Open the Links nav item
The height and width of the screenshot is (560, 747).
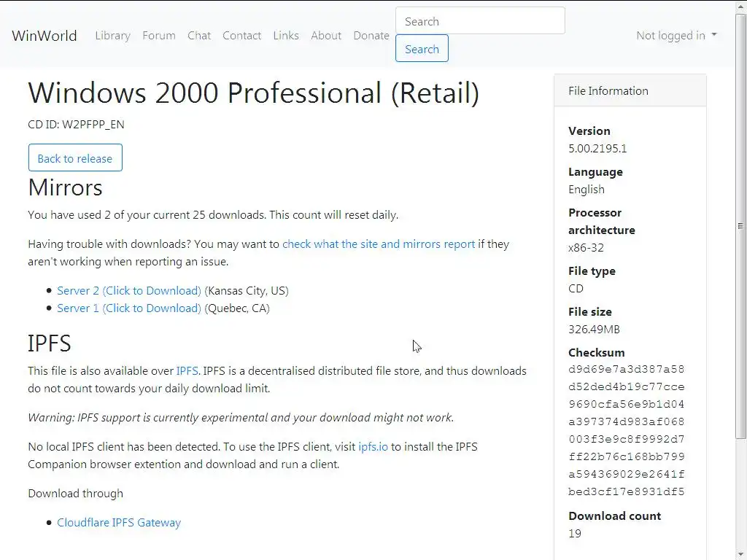286,36
